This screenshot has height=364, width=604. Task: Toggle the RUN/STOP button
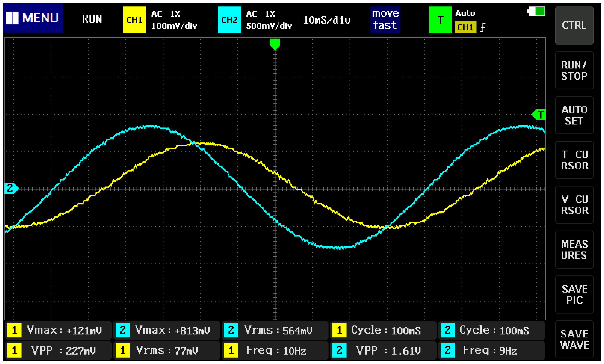574,70
